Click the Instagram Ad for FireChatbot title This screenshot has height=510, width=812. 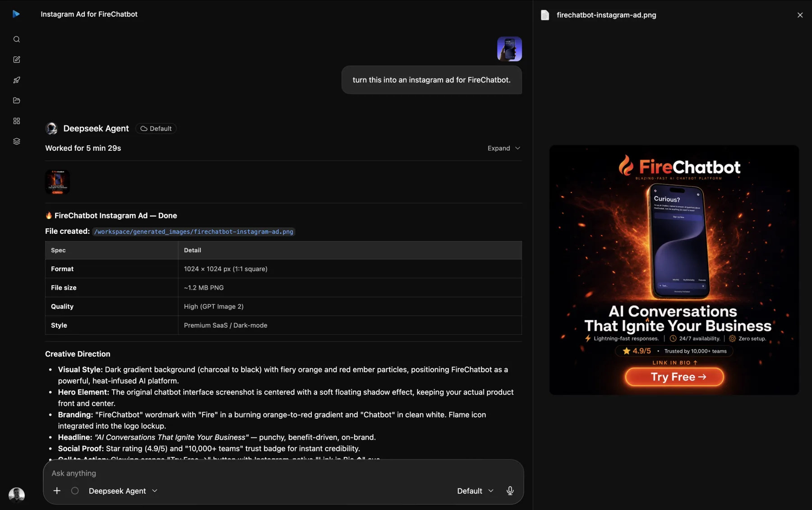(x=89, y=14)
